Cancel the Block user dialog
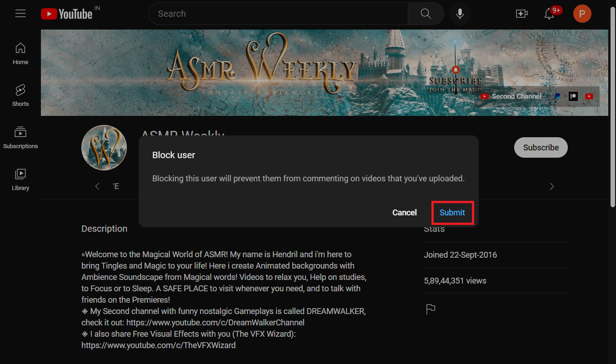 tap(404, 212)
